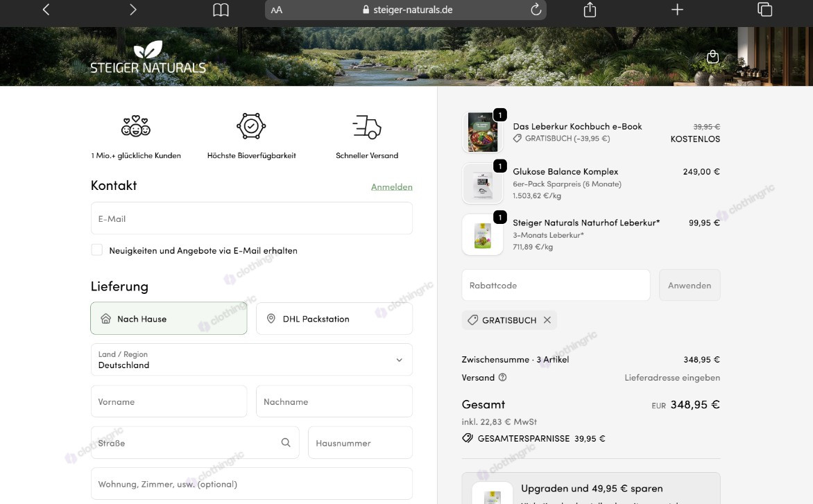
Task: Open Naturhof Leberkur product thumbnail
Action: (x=483, y=234)
